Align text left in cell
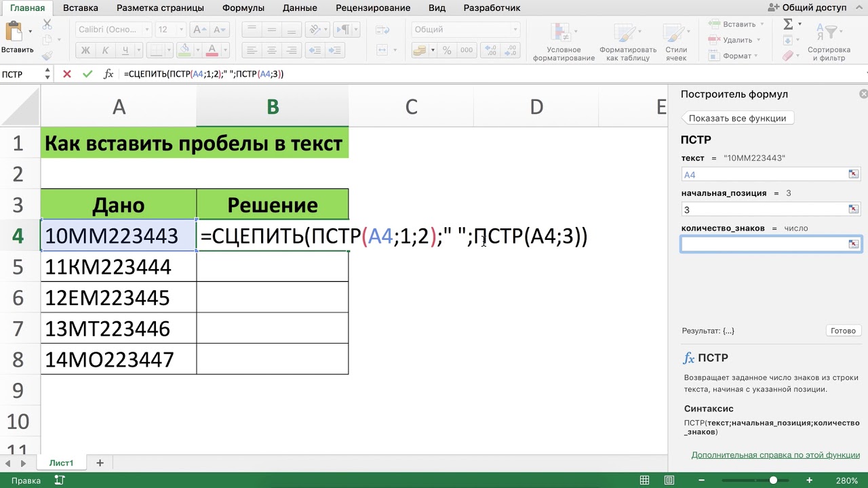Image resolution: width=868 pixels, height=488 pixels. click(x=252, y=50)
